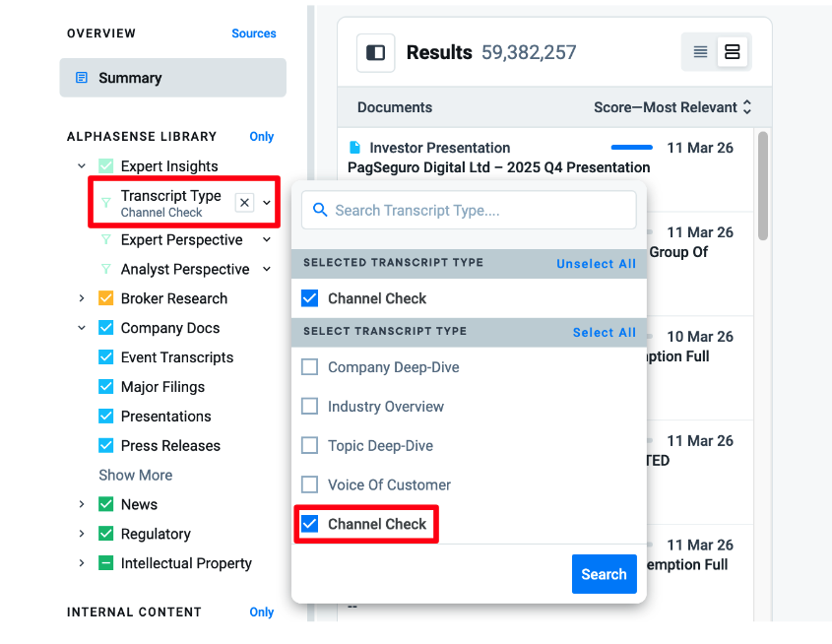Check the Topic Deep-Dive option
832x644 pixels.
pos(310,446)
